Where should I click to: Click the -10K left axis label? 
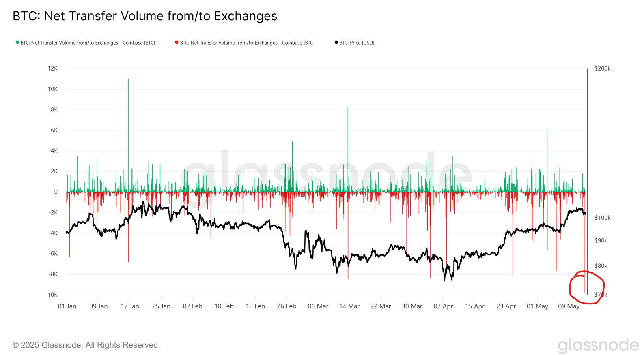coord(51,295)
